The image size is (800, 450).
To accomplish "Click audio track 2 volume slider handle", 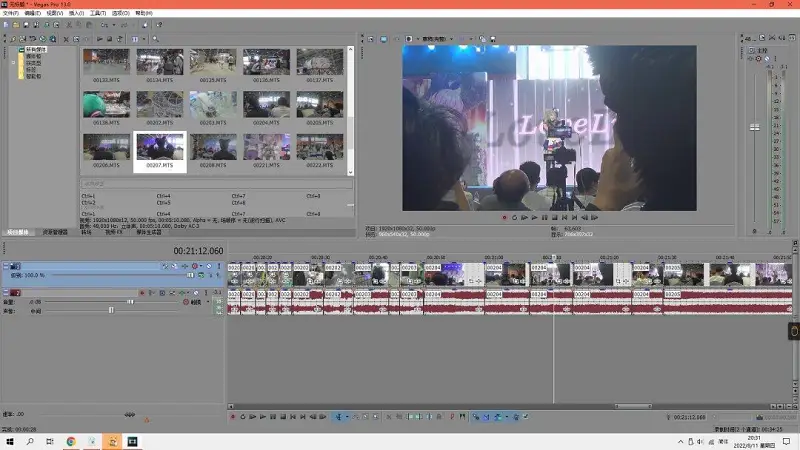I will coord(130,302).
